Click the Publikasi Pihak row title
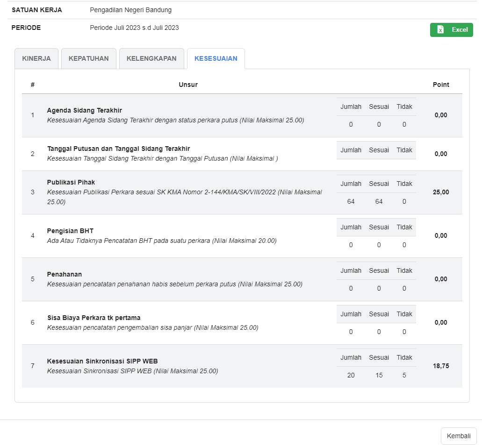Screen dimensions: 482x448 71,182
